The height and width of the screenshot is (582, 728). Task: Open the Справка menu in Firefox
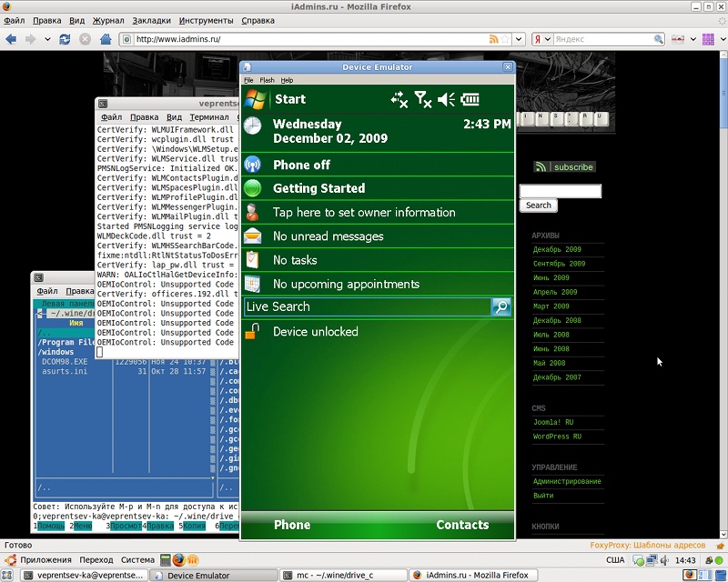click(x=258, y=20)
